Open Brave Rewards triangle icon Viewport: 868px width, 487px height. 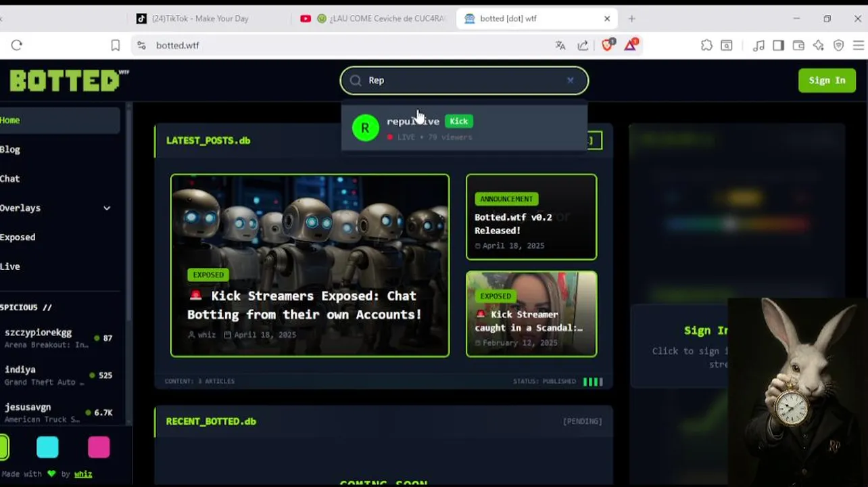[631, 45]
